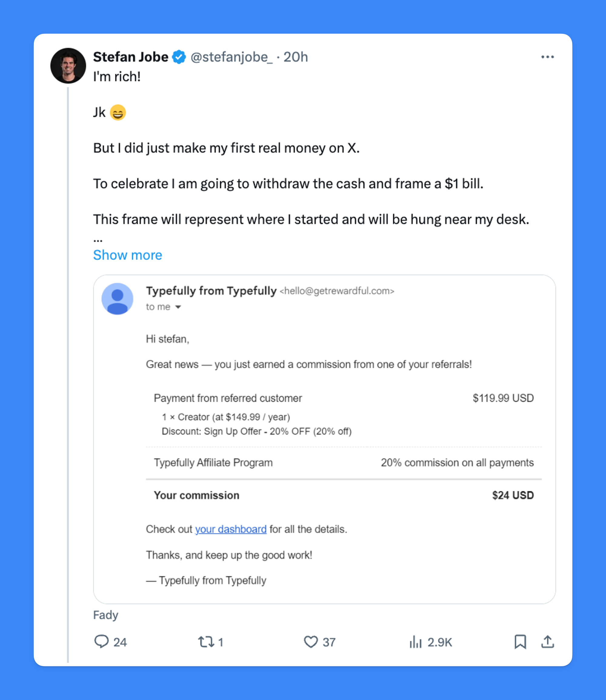Like the tweet

(x=311, y=642)
